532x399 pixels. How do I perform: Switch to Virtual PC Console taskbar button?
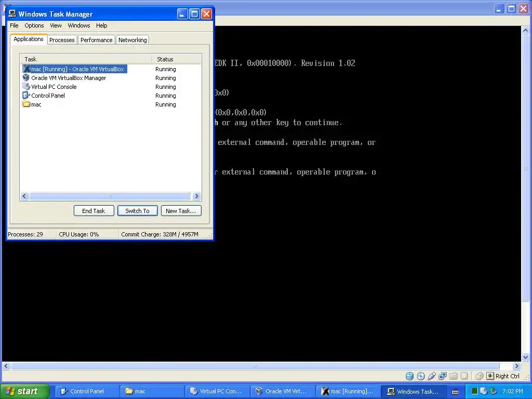pos(218,391)
